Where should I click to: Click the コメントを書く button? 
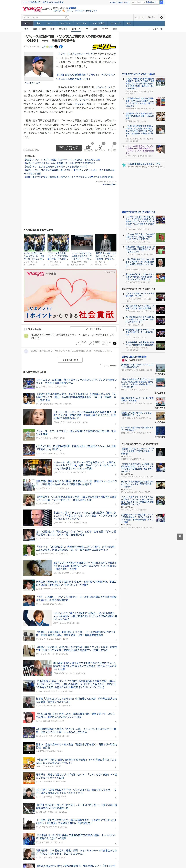[93, 329]
